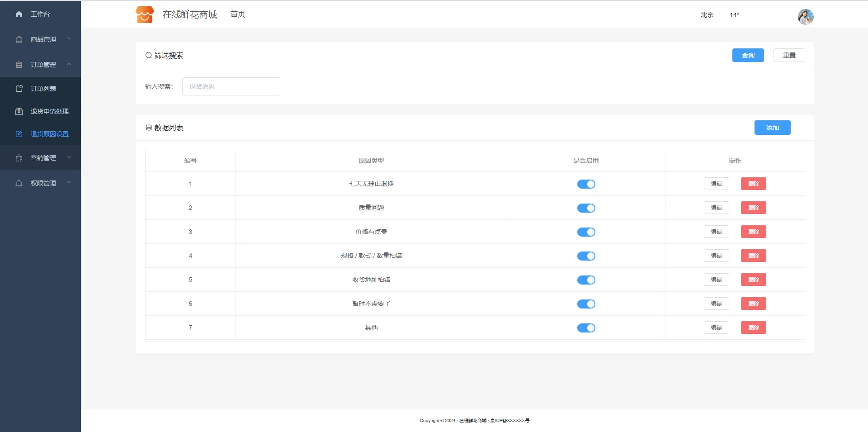Expand the 商品管理 menu chevron
The height and width of the screenshot is (432, 868).
pyautogui.click(x=69, y=39)
